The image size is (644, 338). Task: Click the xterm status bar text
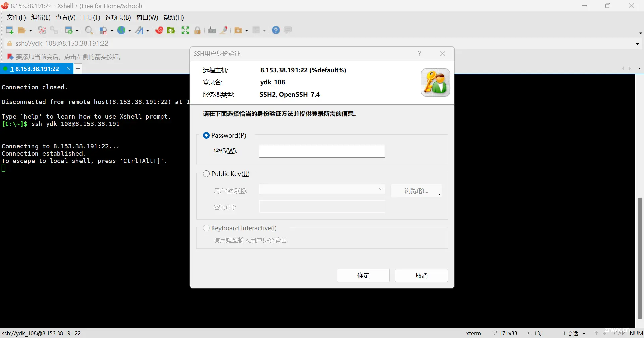(x=473, y=333)
